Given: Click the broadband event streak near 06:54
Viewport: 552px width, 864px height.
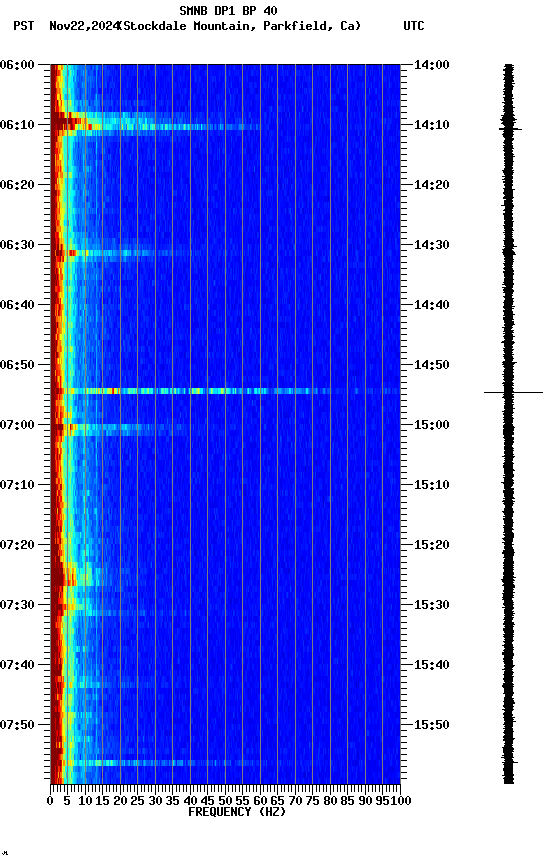Looking at the screenshot, I should pos(225,392).
